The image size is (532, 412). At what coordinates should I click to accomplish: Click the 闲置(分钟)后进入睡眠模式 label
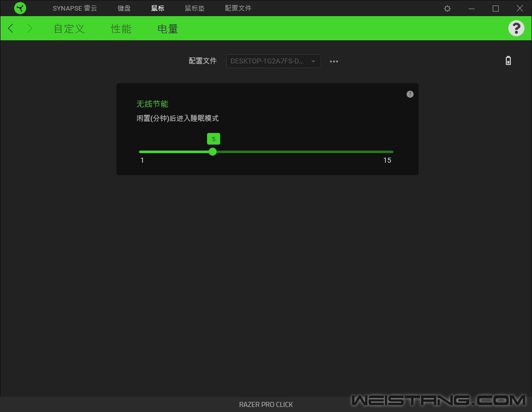pyautogui.click(x=177, y=118)
